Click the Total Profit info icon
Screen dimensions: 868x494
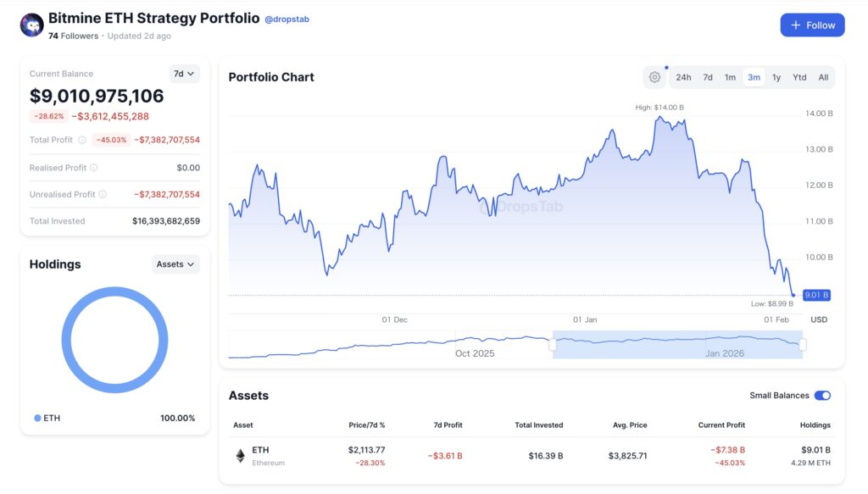pos(82,140)
